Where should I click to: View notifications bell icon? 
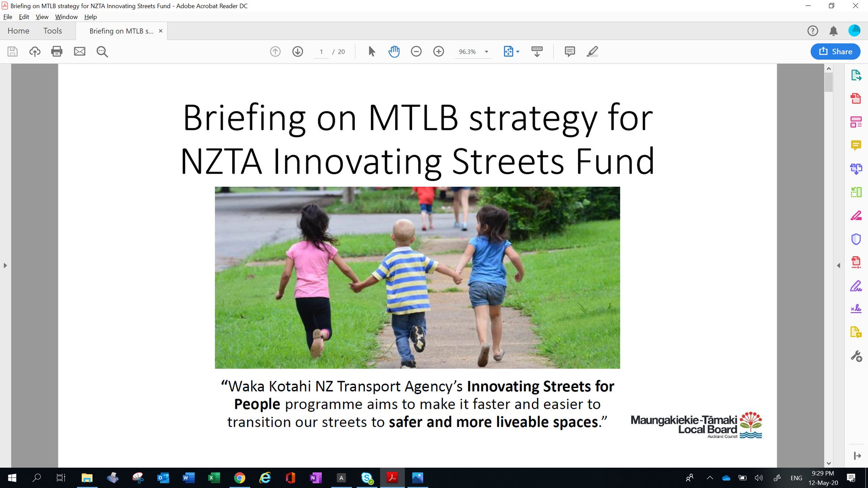834,31
